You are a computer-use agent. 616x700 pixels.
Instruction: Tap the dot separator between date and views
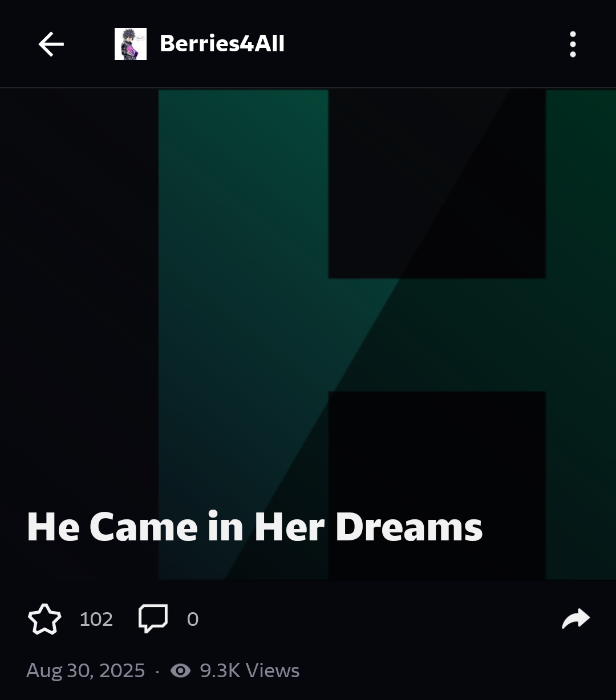coord(157,671)
